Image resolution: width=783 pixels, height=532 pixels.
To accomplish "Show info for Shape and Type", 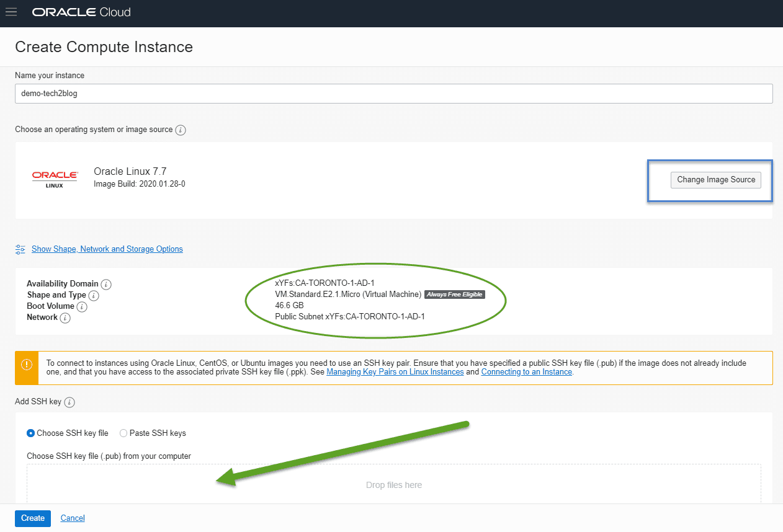I will tap(94, 296).
